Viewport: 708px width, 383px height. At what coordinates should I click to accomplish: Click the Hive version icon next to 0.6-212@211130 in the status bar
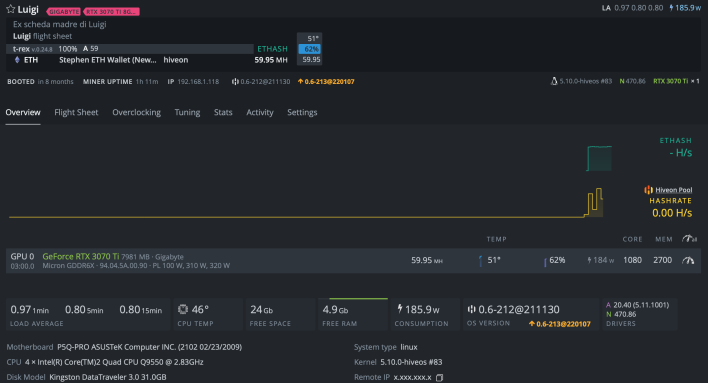click(235, 82)
